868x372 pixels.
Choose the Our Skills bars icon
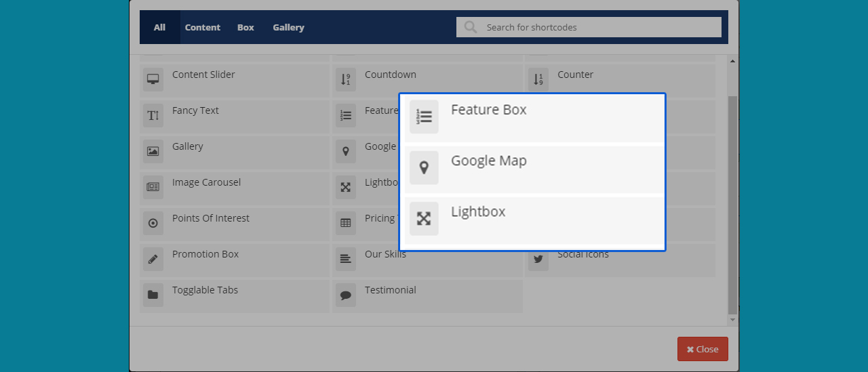(346, 259)
